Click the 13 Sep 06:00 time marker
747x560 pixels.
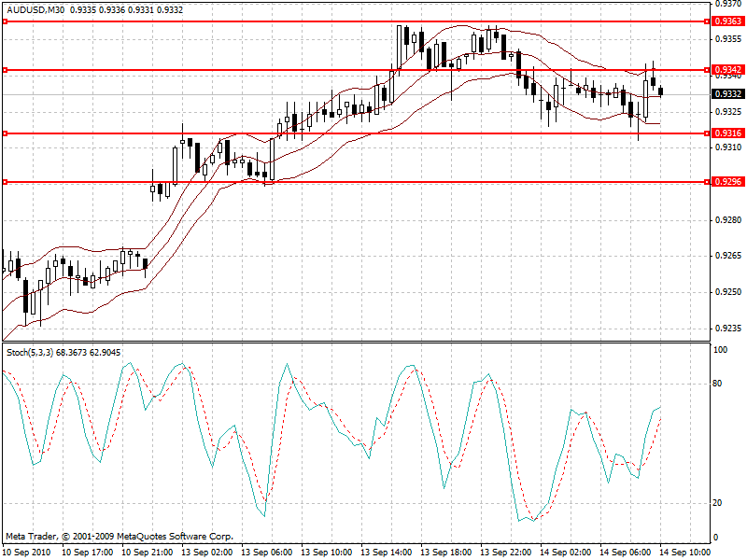265,553
